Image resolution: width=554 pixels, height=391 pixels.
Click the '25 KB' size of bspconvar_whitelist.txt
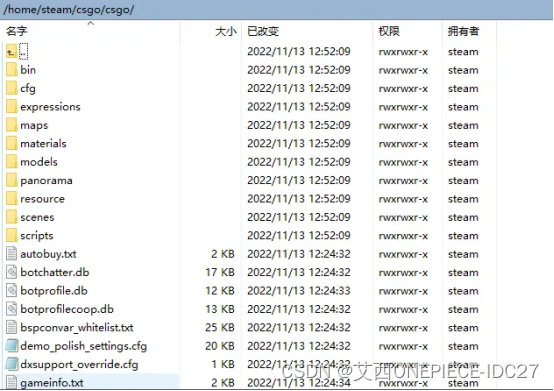pos(220,327)
